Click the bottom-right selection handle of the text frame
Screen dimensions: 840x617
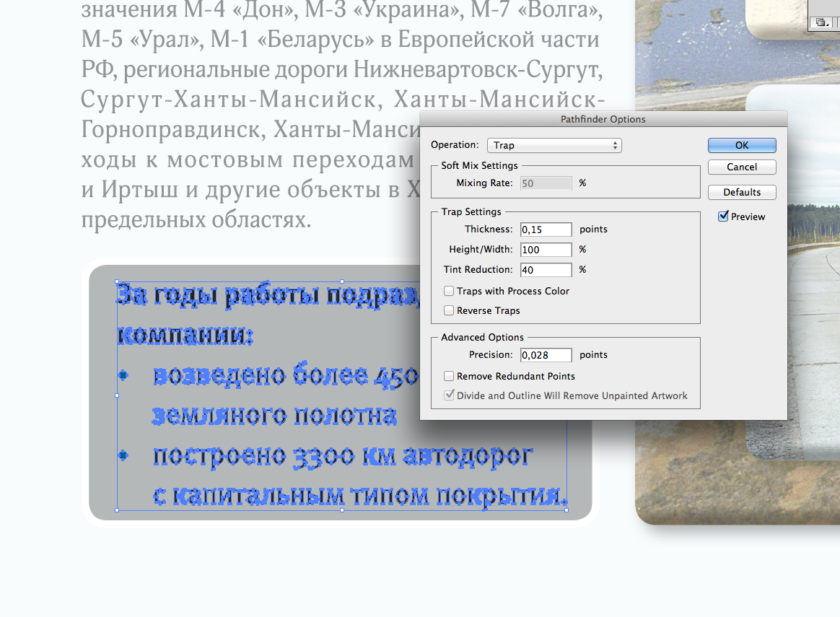pyautogui.click(x=566, y=510)
